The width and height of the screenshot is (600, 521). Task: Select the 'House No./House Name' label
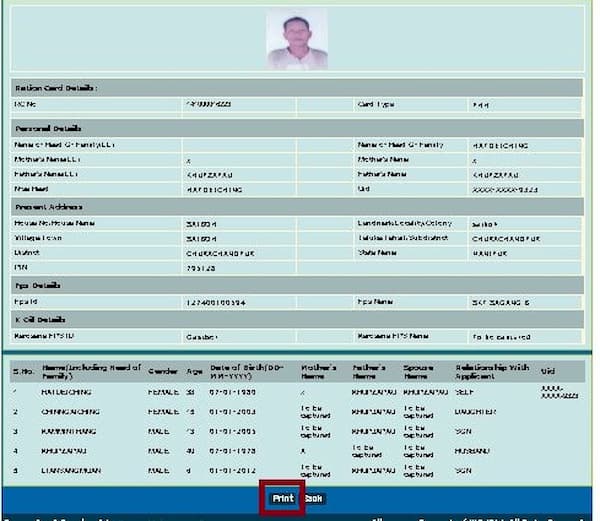click(55, 223)
